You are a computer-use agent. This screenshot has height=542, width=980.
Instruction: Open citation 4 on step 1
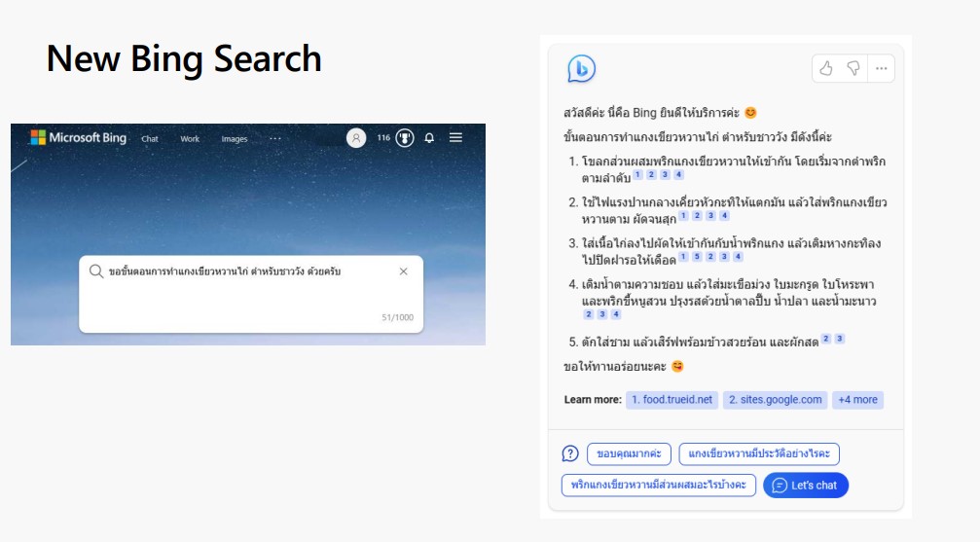[678, 175]
